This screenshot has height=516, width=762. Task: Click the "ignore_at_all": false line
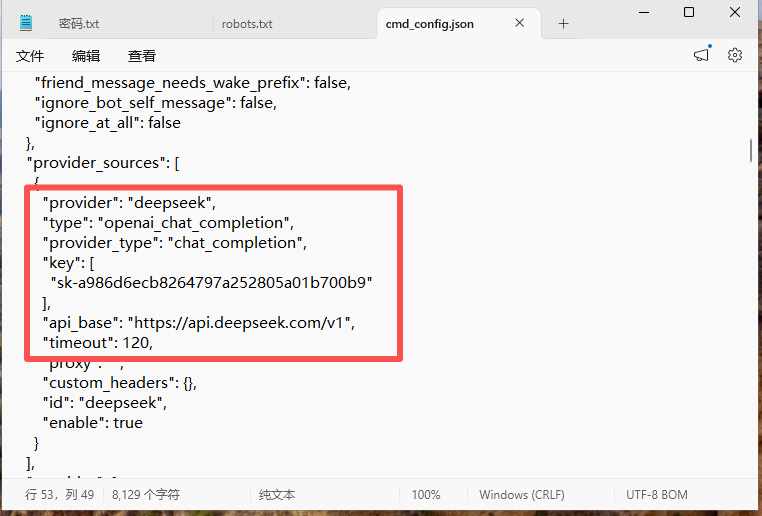(x=107, y=123)
